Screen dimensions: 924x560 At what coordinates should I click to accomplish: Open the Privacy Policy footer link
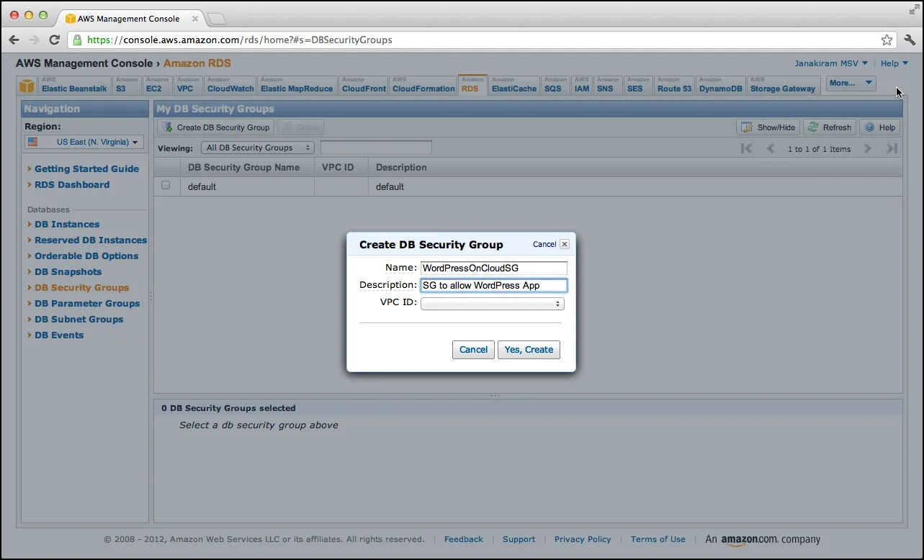click(583, 539)
